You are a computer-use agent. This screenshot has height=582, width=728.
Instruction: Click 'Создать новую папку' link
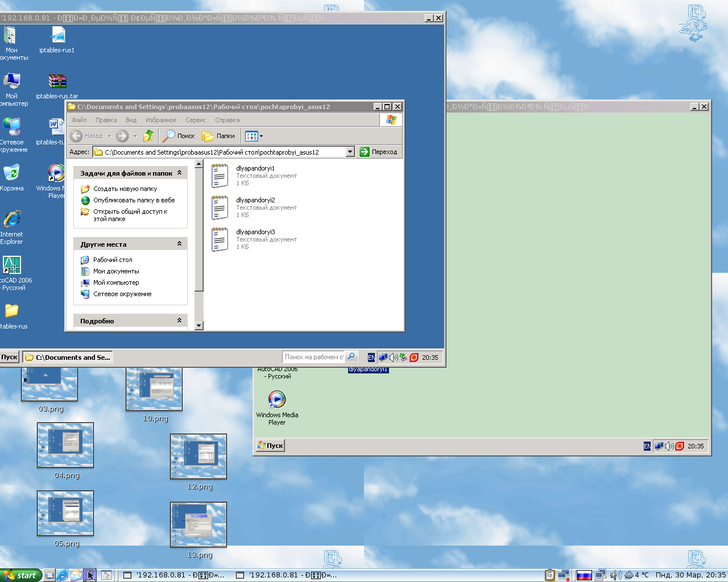(x=125, y=189)
